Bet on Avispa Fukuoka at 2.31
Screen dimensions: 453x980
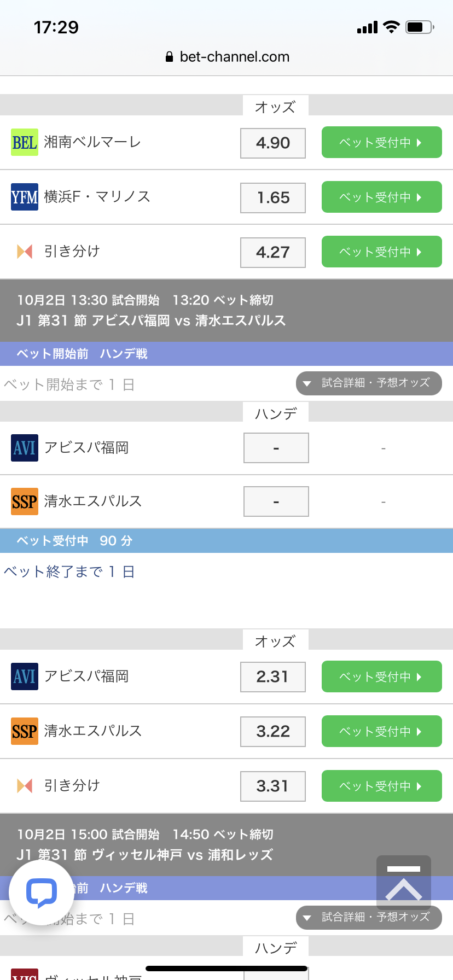point(381,676)
